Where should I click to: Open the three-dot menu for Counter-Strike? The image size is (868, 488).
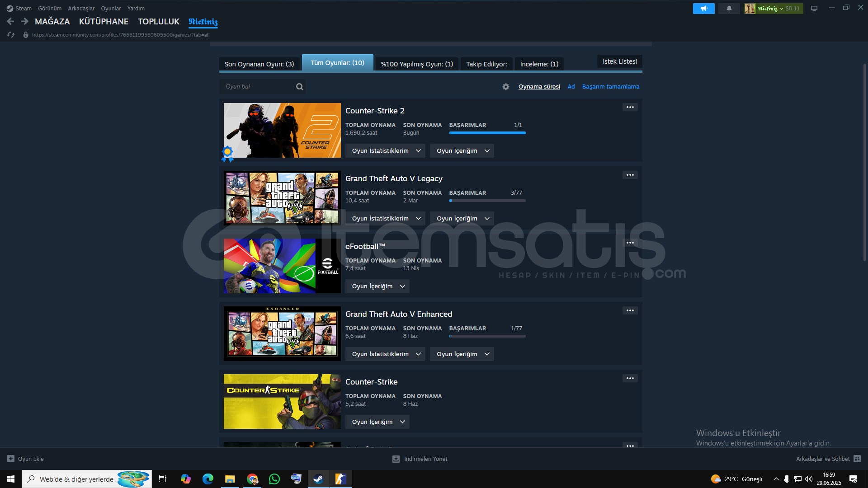pyautogui.click(x=630, y=378)
